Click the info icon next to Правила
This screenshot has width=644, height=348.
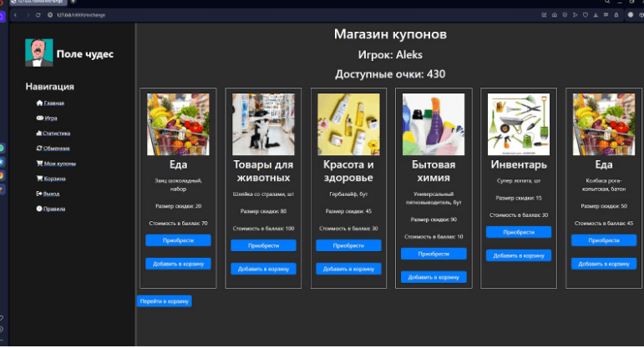tap(39, 209)
